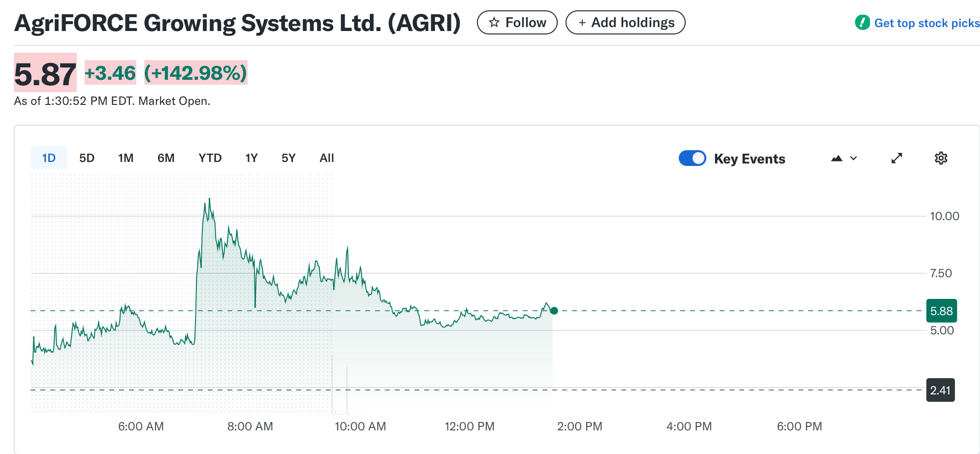Image resolution: width=980 pixels, height=454 pixels.
Task: Choose the 1Y time range
Action: (x=251, y=158)
